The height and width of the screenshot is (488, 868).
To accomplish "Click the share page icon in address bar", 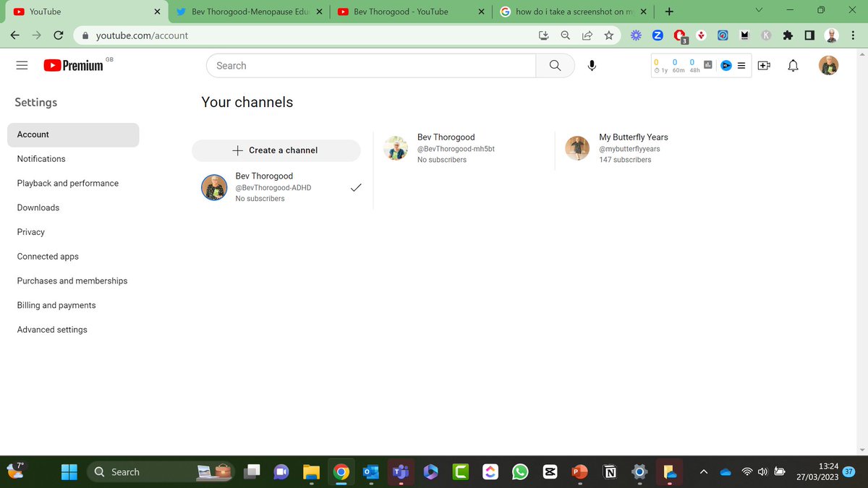I will pos(587,35).
